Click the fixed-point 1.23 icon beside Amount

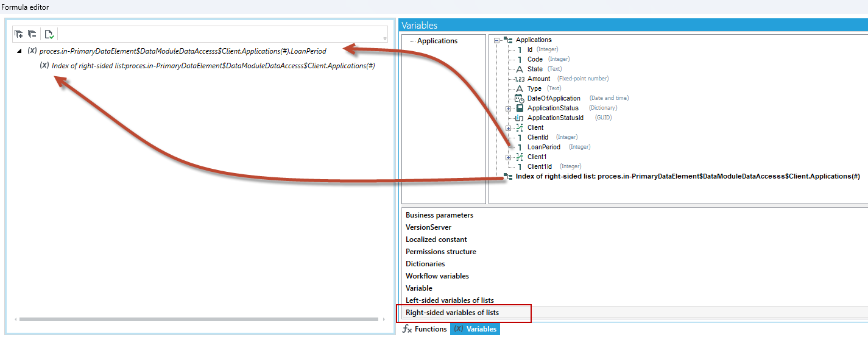click(x=519, y=79)
